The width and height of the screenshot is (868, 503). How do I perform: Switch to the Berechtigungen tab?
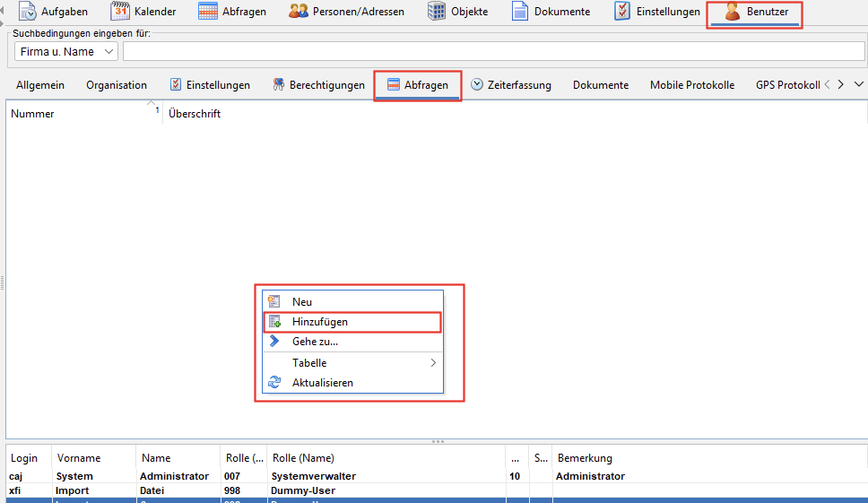pyautogui.click(x=319, y=85)
